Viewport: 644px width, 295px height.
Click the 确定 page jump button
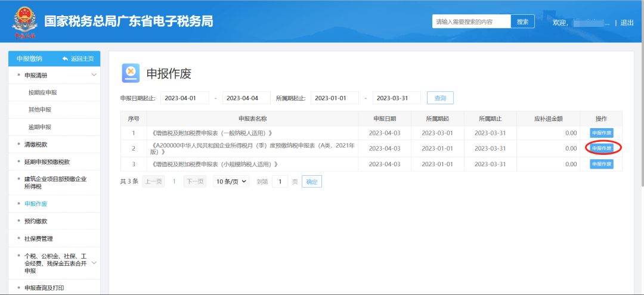312,181
